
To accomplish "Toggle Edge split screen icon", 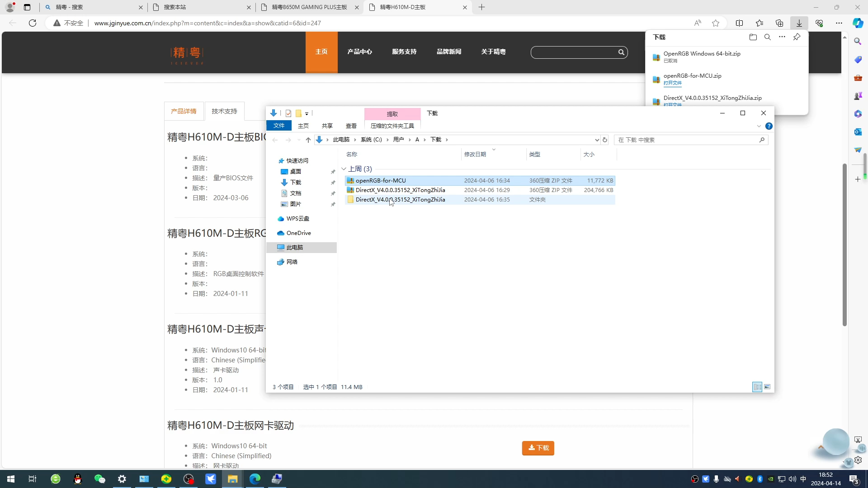I will pyautogui.click(x=739, y=23).
